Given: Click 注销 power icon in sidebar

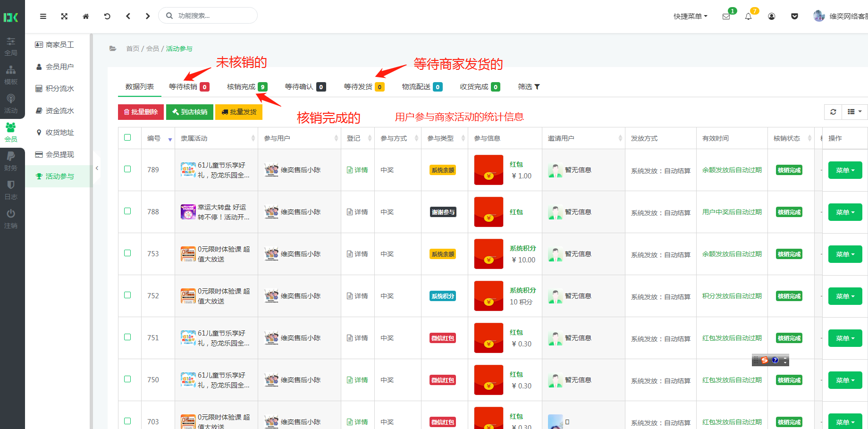Looking at the screenshot, I should point(11,219).
